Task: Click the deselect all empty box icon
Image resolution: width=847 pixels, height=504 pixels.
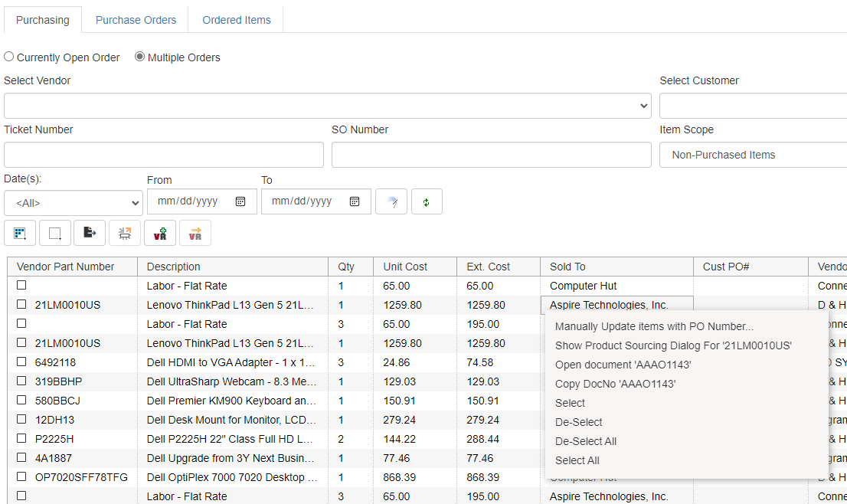Action: pos(55,234)
